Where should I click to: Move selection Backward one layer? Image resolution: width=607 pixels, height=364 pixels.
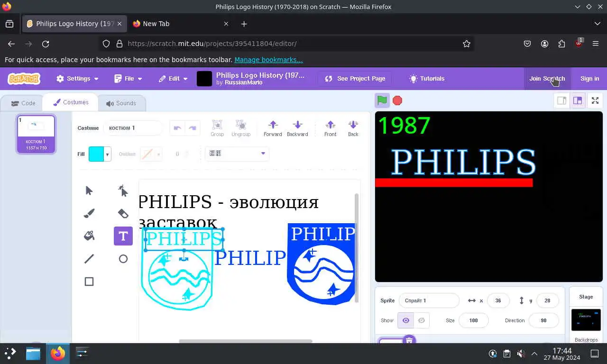click(297, 128)
